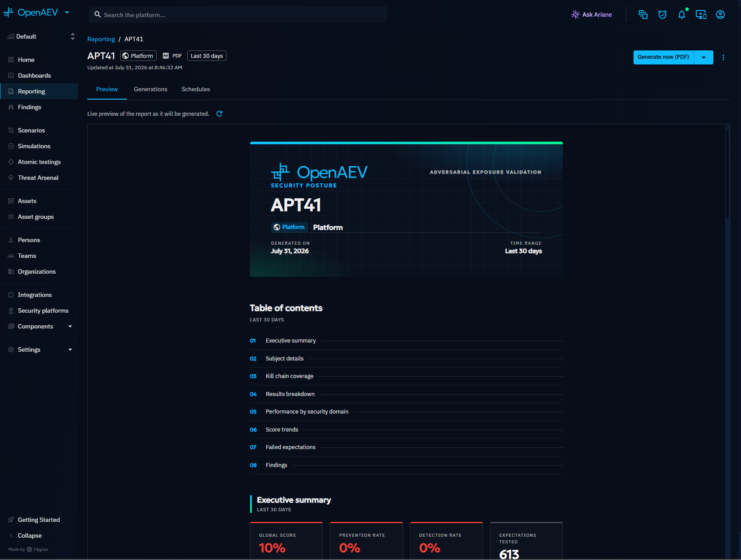
Task: Open the Generate now dropdown arrow
Action: tap(704, 57)
